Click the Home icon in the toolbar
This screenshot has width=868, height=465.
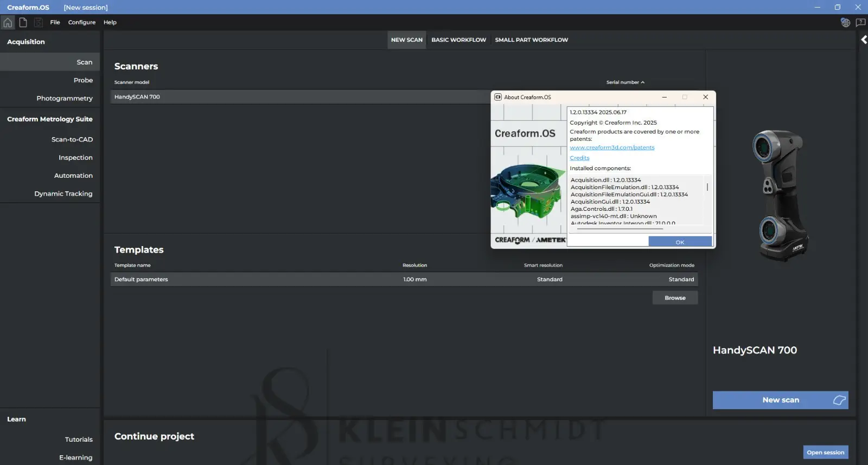coord(8,22)
